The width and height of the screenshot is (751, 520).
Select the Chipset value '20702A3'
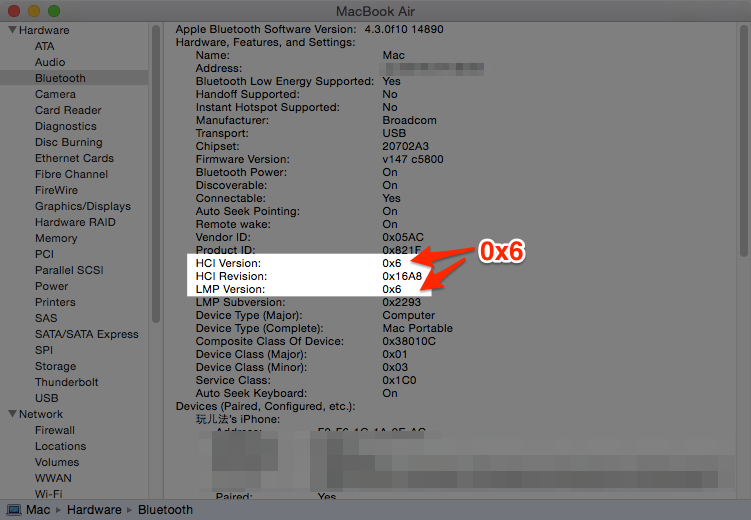pos(406,146)
